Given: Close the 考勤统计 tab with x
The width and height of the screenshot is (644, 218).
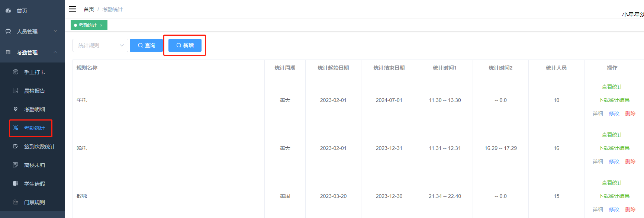Looking at the screenshot, I should [x=101, y=25].
